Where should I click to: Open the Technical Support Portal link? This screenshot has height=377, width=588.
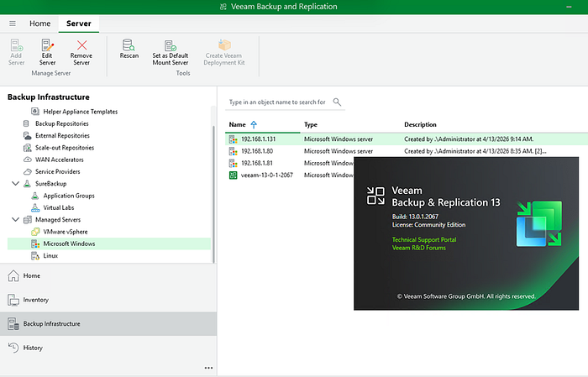coord(424,239)
